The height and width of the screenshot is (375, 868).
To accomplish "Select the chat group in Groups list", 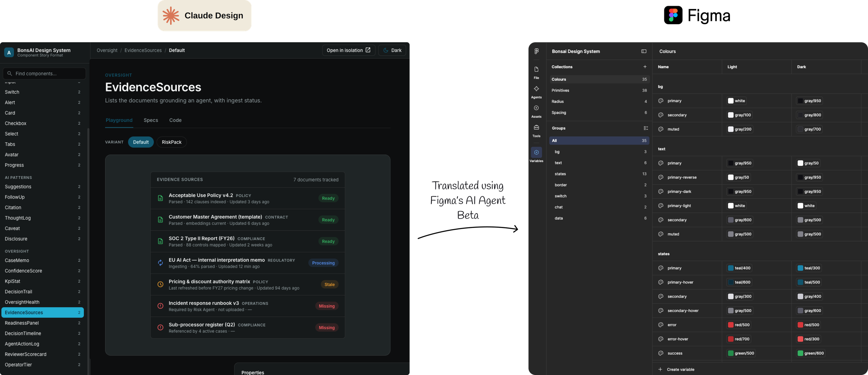I will [x=599, y=207].
